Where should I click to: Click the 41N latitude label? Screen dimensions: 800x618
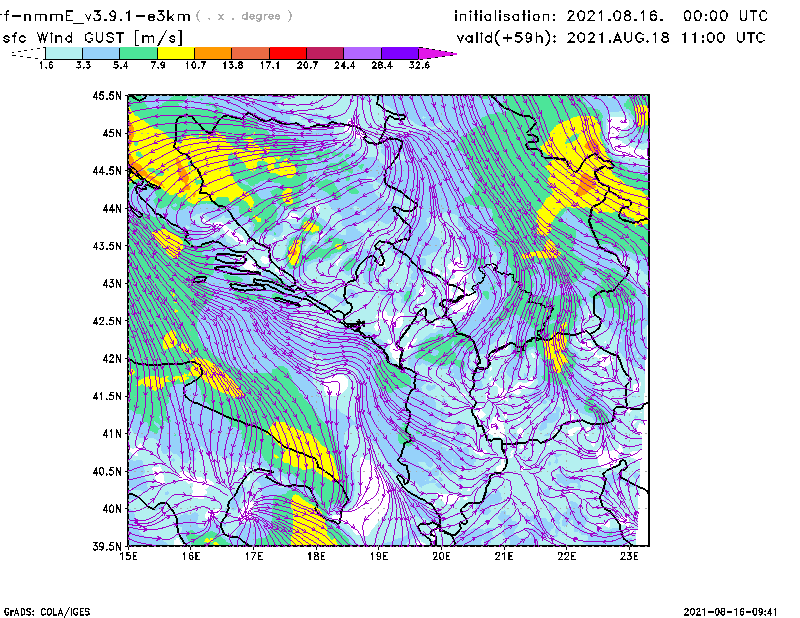click(x=112, y=434)
